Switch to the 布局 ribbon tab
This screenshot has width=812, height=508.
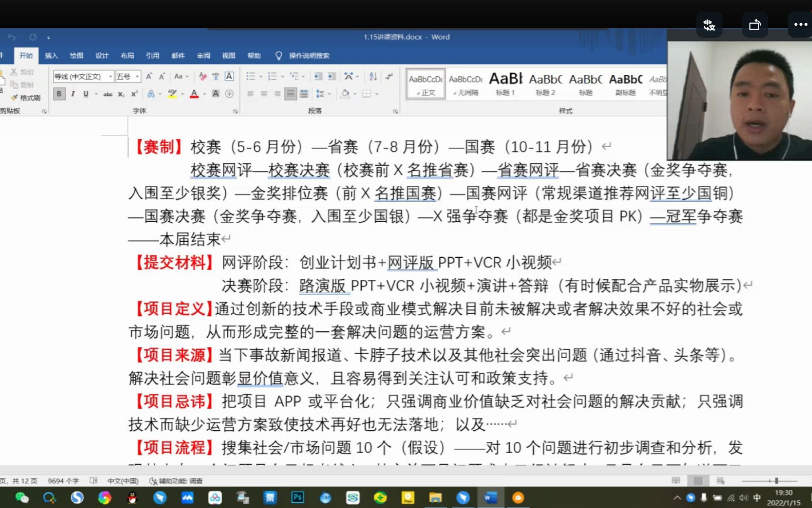(127, 56)
